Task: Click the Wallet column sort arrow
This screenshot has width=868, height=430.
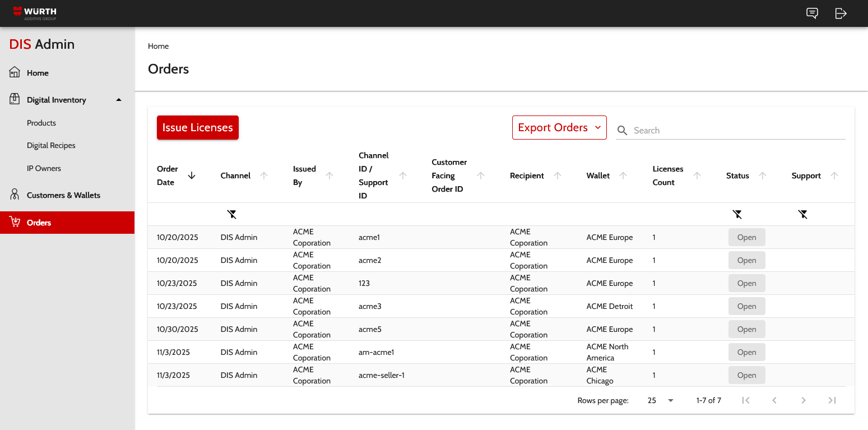Action: tap(623, 175)
